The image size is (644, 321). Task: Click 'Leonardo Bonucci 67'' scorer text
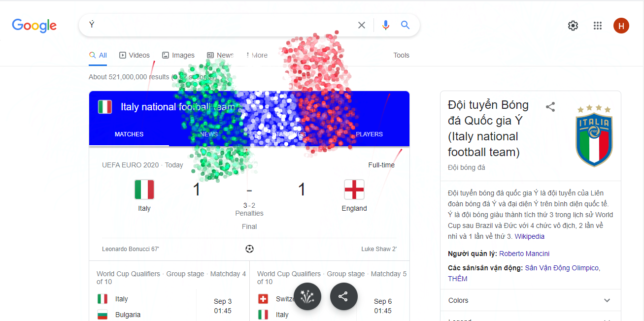(131, 249)
